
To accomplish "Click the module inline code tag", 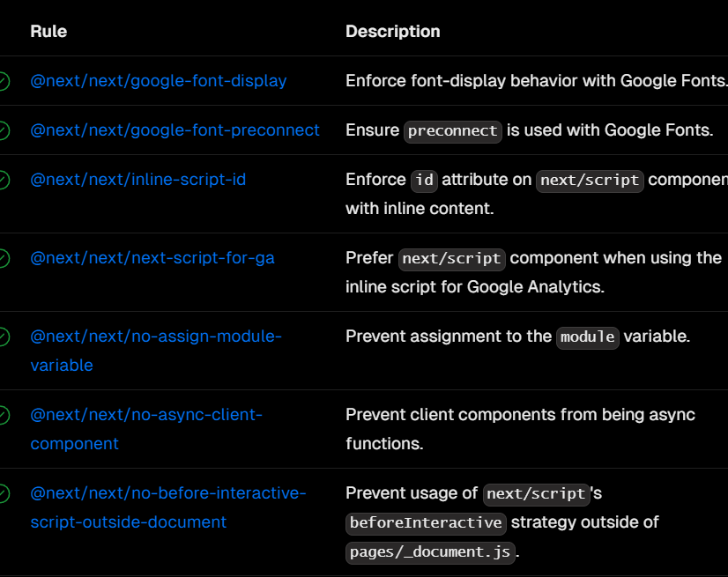I will pyautogui.click(x=587, y=337).
